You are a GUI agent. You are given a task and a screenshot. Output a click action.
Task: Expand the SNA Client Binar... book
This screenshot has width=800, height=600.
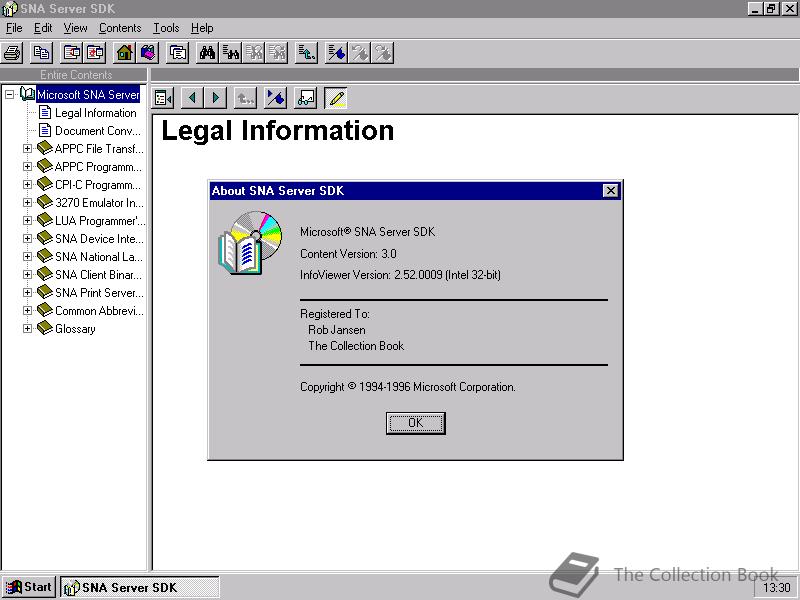(28, 274)
